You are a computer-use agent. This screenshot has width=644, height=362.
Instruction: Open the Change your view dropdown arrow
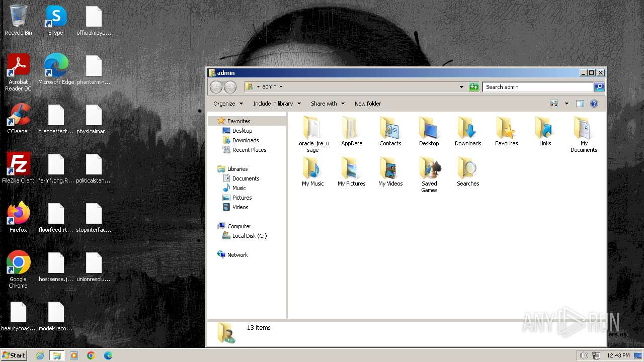[x=567, y=104]
